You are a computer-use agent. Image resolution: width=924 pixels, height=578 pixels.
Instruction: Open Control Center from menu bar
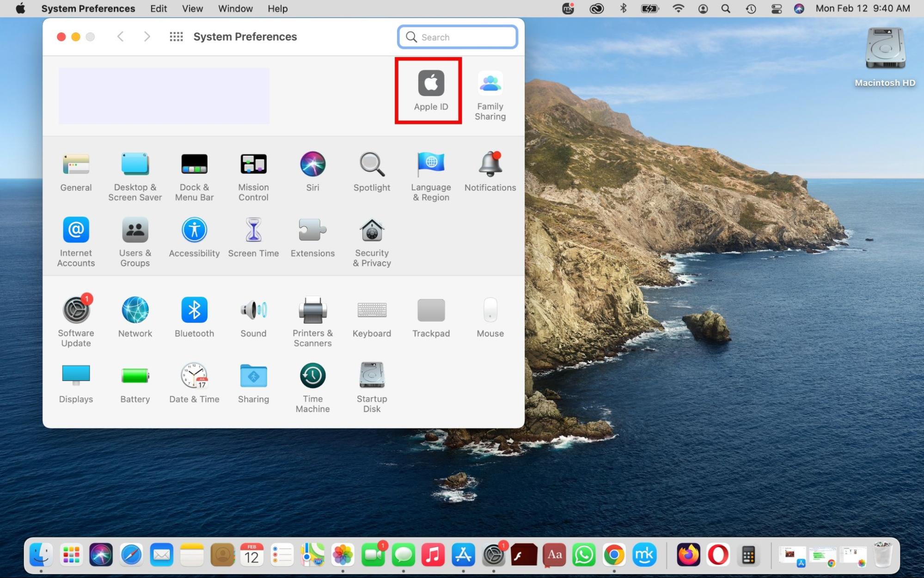click(776, 8)
